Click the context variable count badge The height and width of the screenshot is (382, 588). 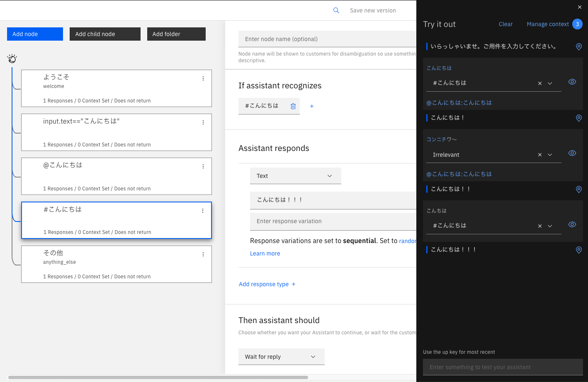coord(577,24)
